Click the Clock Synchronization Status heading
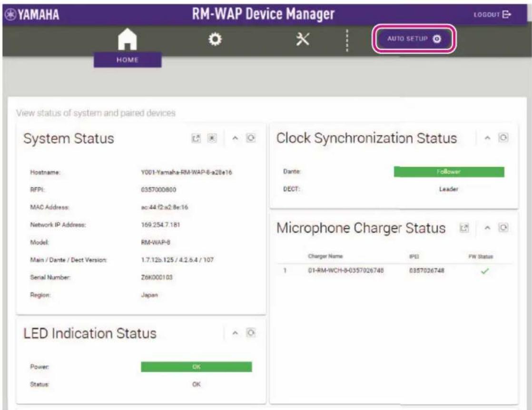This screenshot has width=532, height=410. coord(367,138)
